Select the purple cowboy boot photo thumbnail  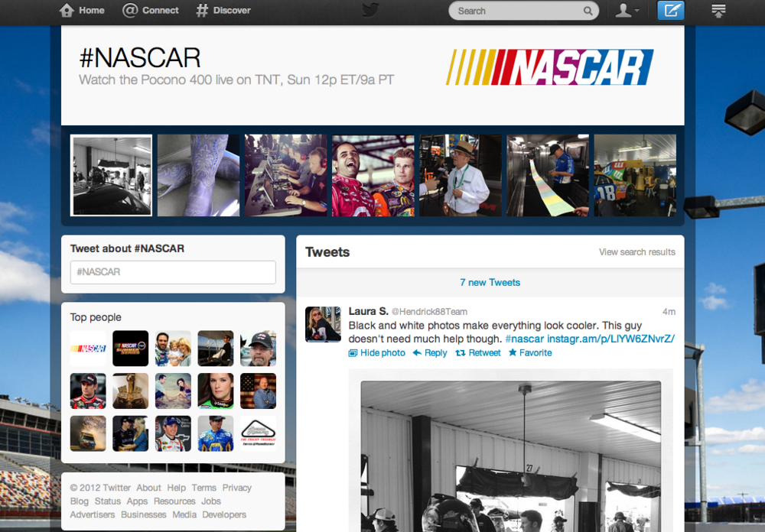(198, 176)
